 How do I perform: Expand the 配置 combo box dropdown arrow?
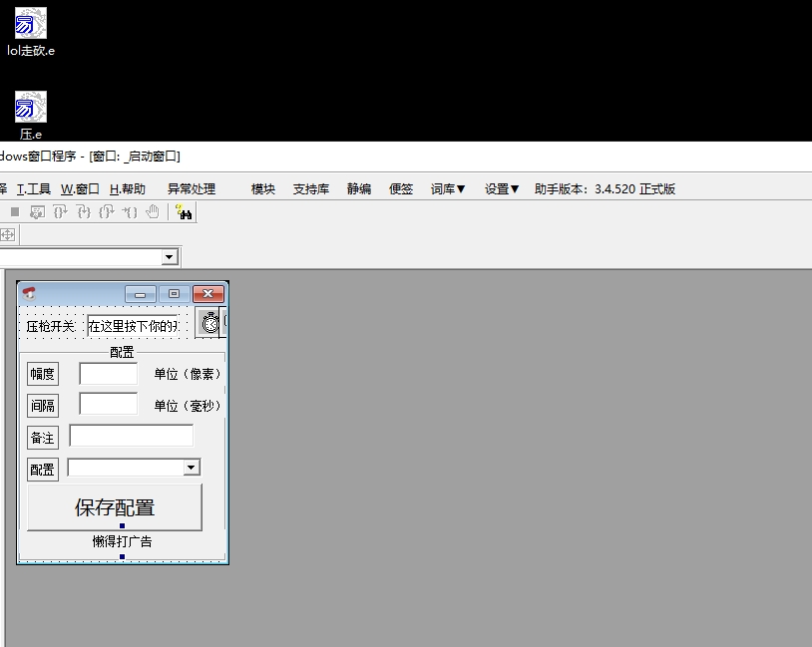[192, 468]
